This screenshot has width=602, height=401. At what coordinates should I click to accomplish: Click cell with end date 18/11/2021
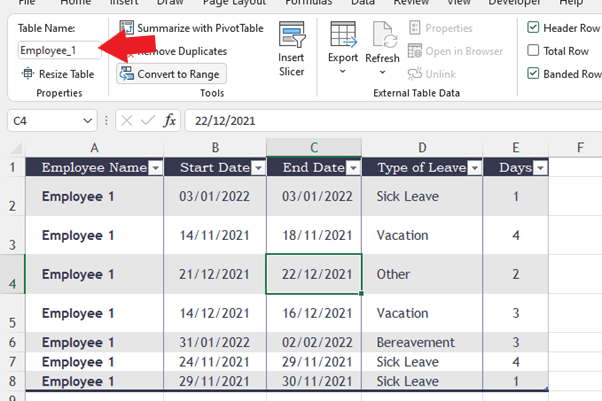click(x=314, y=235)
